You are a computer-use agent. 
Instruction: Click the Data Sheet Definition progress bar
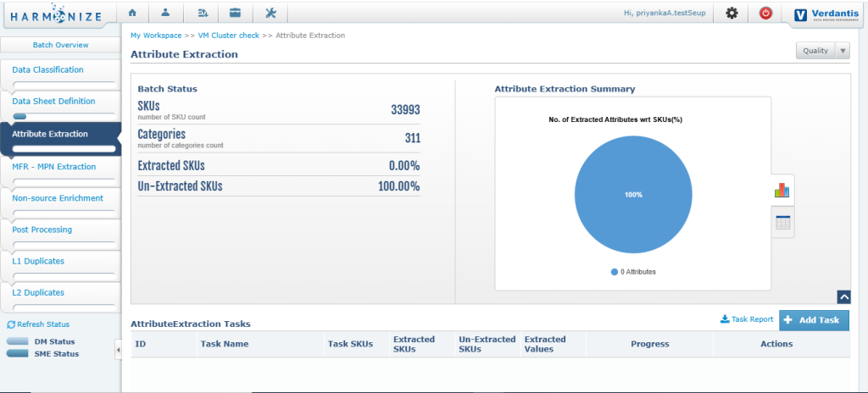click(64, 116)
